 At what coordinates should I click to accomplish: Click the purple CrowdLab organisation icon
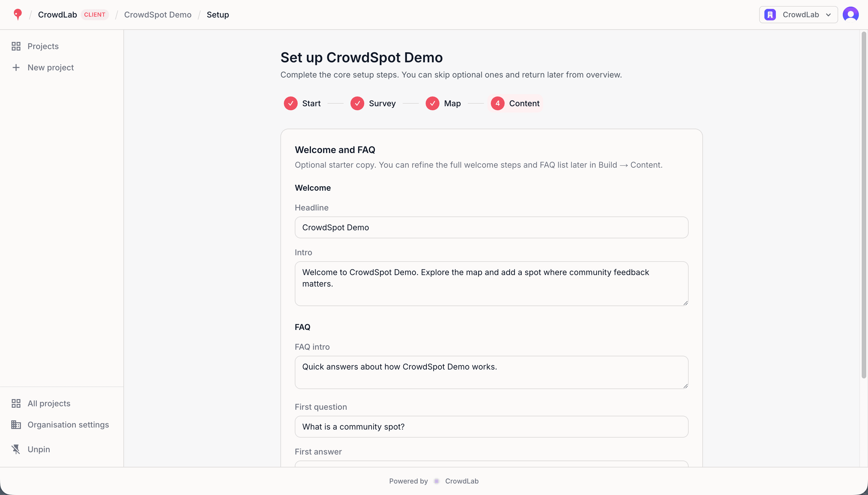tap(770, 15)
